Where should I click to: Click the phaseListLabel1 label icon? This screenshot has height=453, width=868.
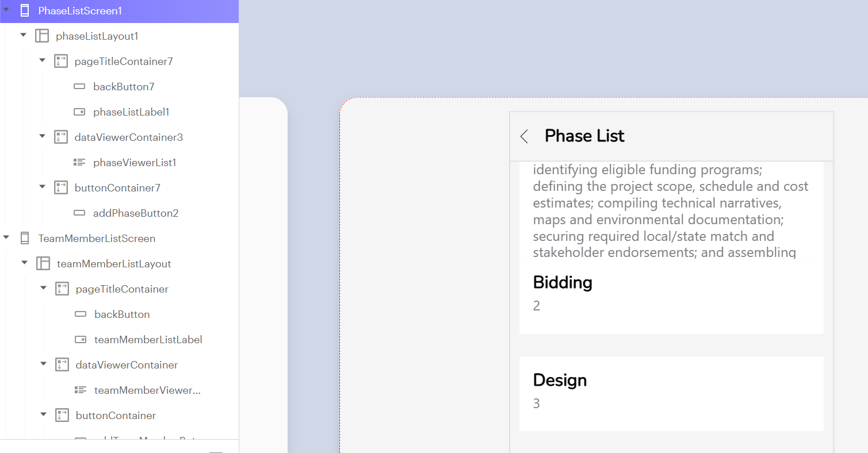click(79, 112)
